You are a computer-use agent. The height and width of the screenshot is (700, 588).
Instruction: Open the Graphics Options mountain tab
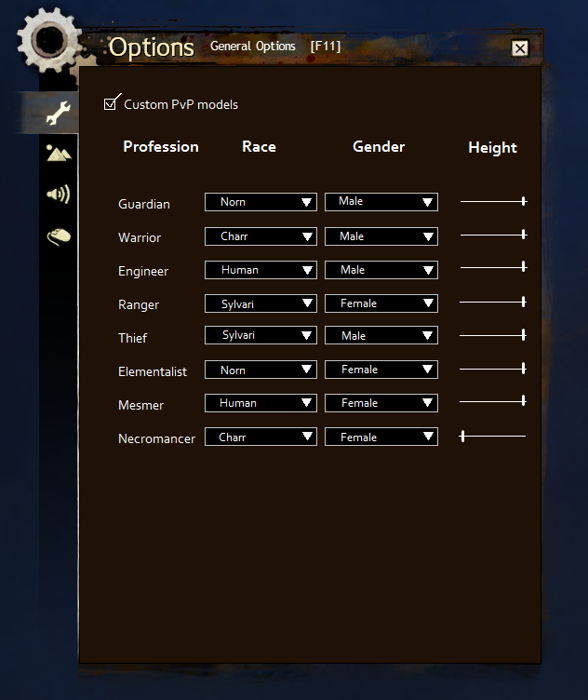59,153
